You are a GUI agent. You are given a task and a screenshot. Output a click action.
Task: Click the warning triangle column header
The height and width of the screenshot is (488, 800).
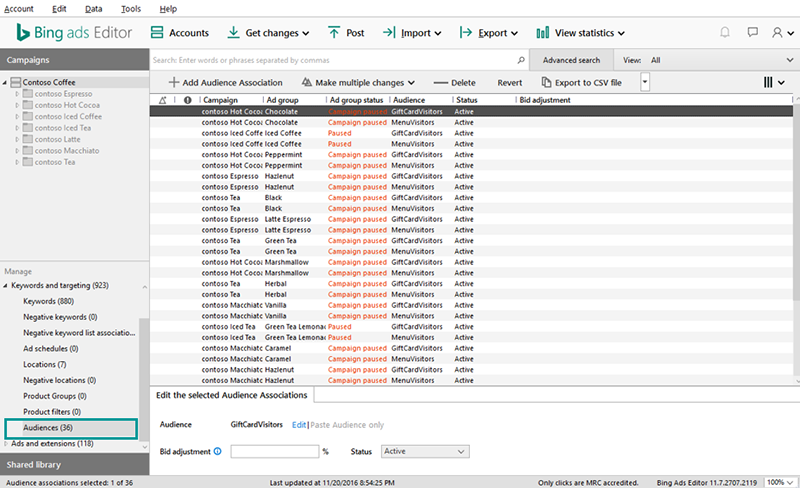coord(163,100)
